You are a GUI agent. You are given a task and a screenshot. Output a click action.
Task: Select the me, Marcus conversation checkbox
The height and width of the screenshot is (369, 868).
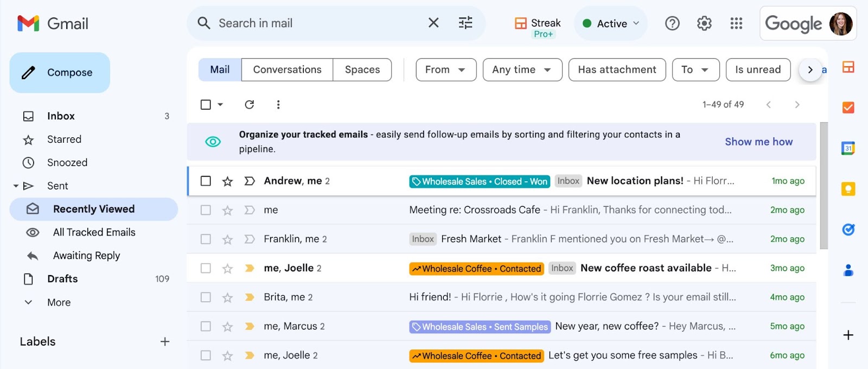[x=206, y=326]
